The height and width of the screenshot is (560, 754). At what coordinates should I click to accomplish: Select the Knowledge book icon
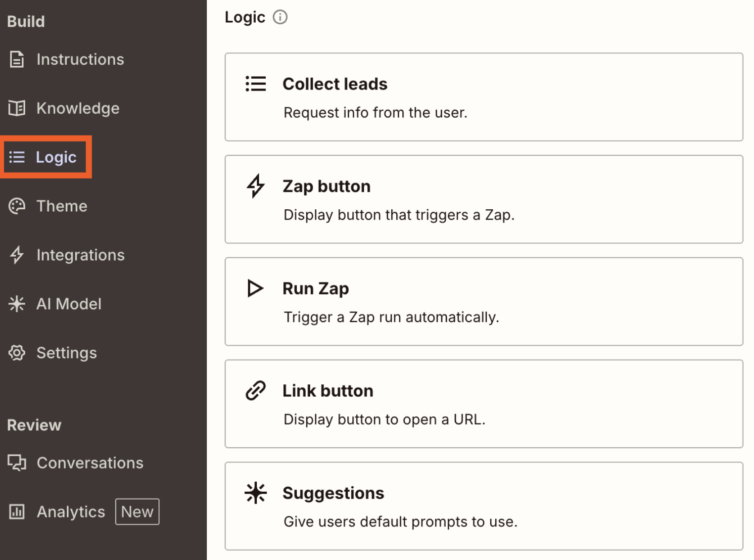coord(16,108)
